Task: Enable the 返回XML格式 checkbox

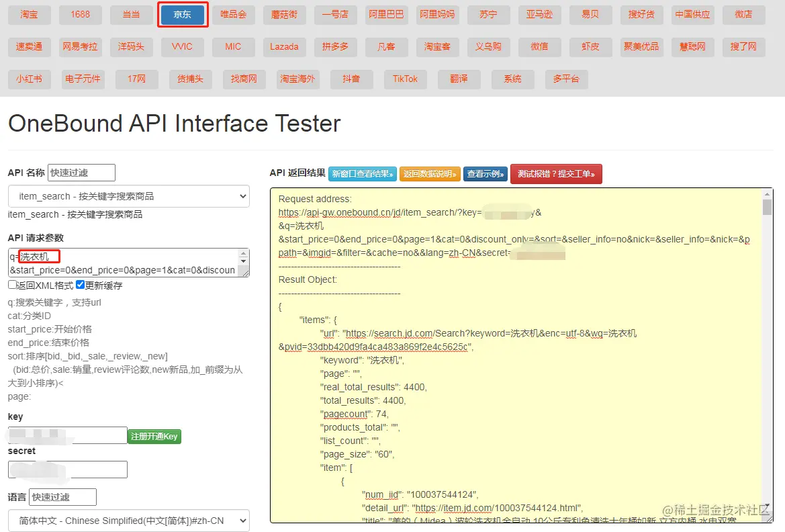Action: click(12, 285)
